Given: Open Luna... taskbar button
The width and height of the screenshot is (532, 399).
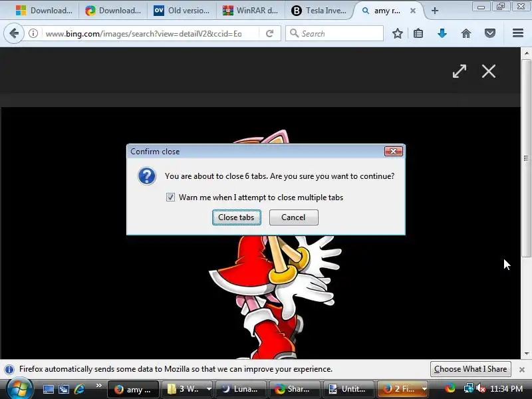Looking at the screenshot, I should (241, 389).
